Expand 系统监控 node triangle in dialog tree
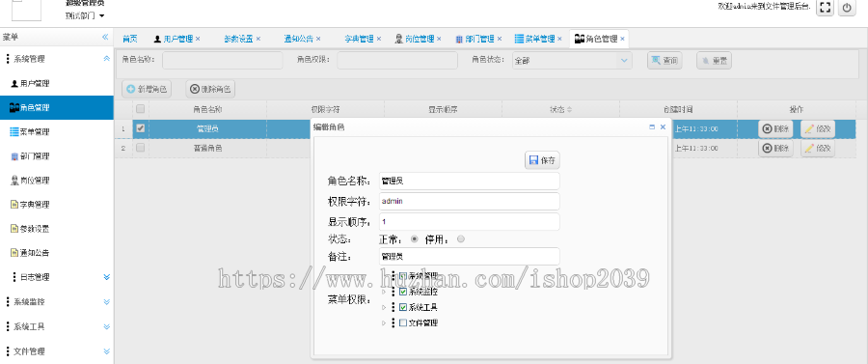 [384, 292]
